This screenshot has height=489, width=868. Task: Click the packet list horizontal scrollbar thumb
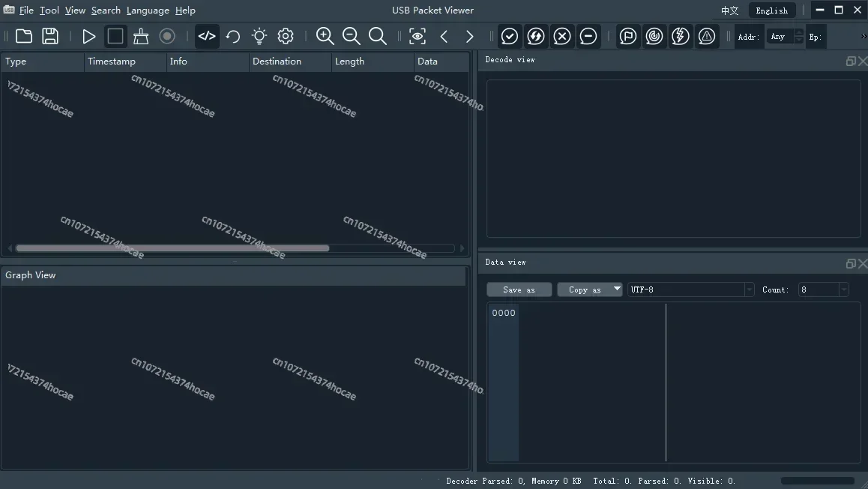pos(172,248)
